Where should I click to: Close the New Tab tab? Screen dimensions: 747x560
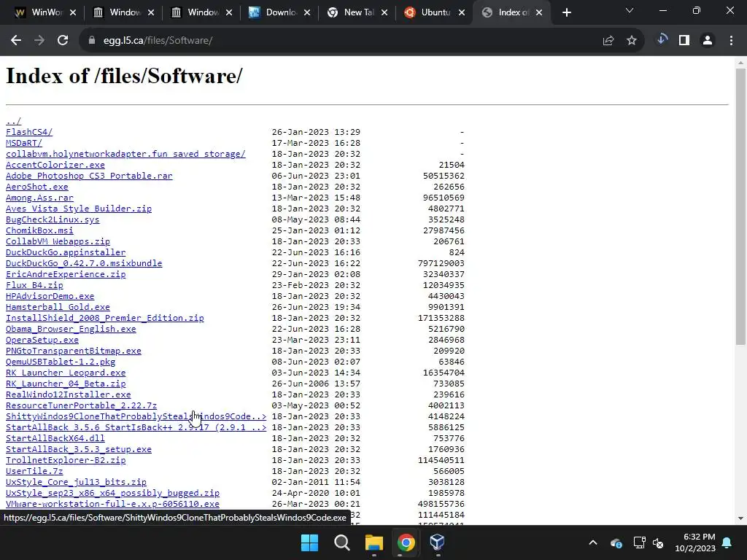pos(384,13)
